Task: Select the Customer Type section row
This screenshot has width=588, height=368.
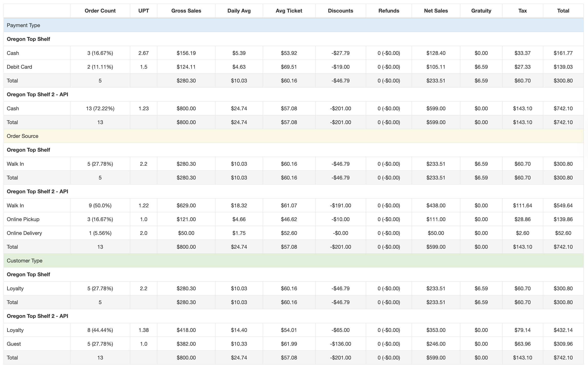Action: point(293,260)
